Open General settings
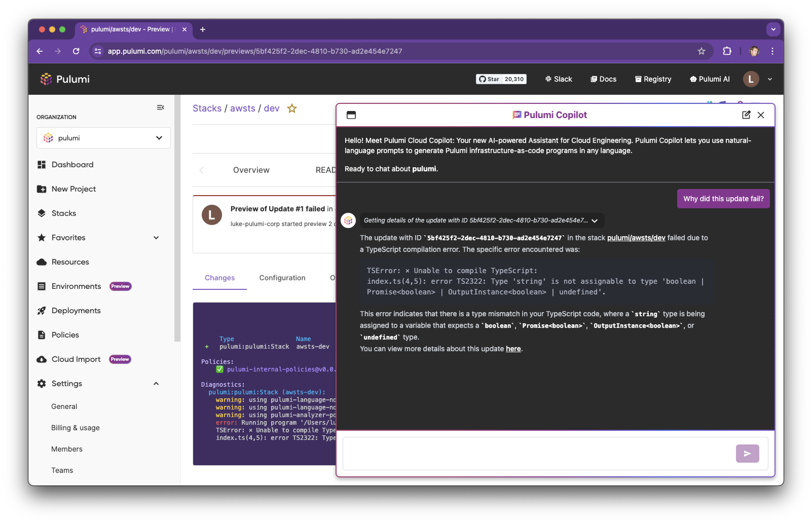This screenshot has width=812, height=523. 64,406
